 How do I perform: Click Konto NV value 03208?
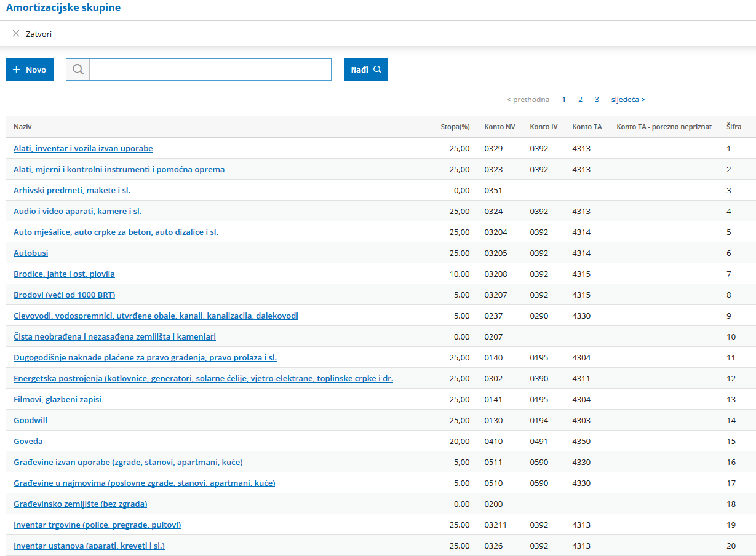[x=496, y=274]
